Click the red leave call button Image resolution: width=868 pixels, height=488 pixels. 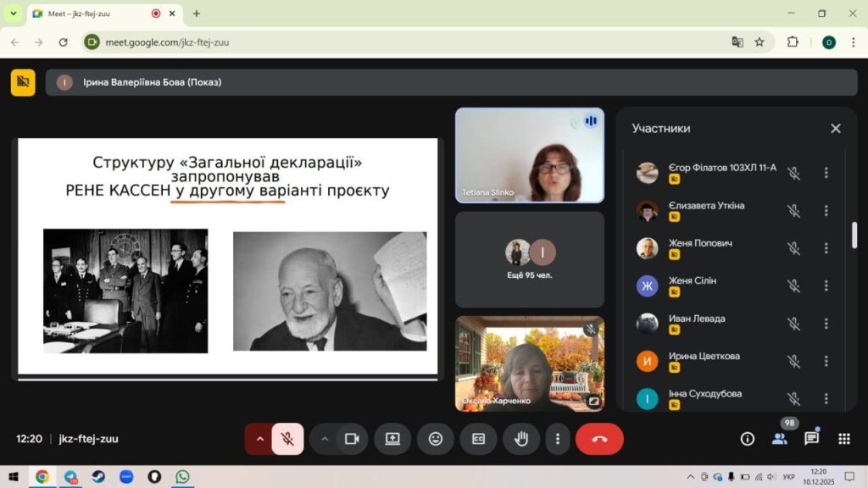click(x=599, y=439)
